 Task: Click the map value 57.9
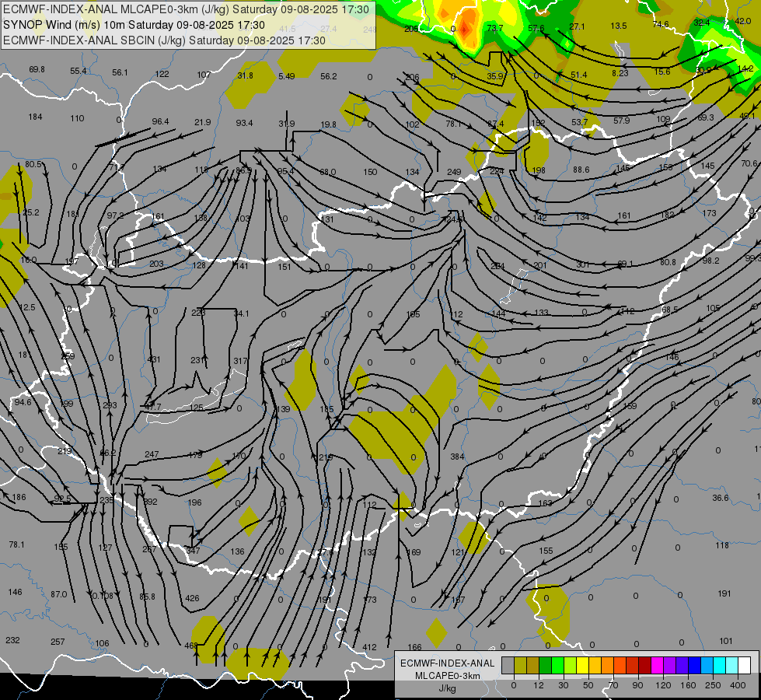pos(621,121)
